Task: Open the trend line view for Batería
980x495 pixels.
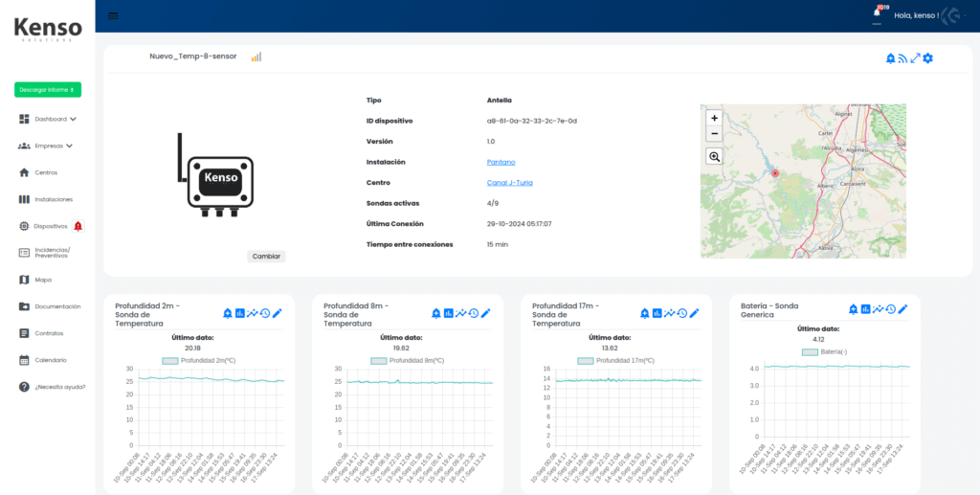Action: point(879,308)
